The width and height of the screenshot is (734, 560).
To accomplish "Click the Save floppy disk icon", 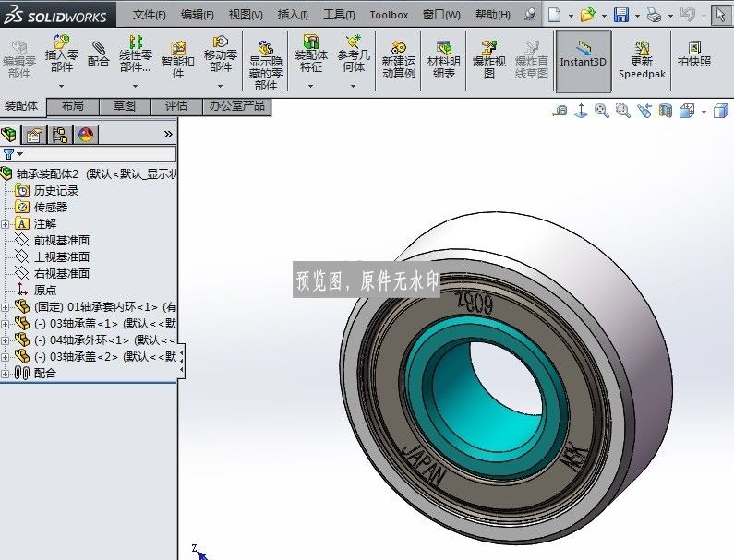I will click(621, 15).
